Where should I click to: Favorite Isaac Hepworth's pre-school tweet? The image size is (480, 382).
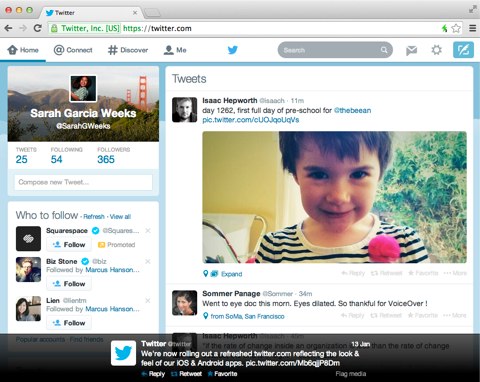click(423, 273)
